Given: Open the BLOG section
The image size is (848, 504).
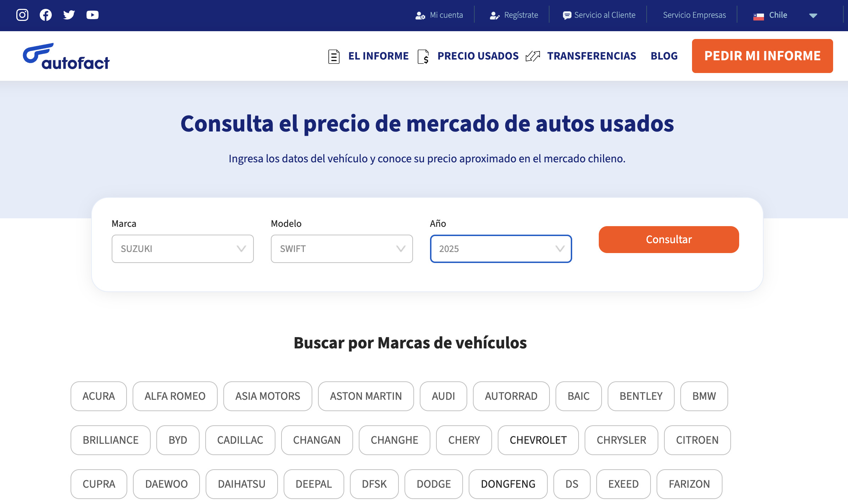Looking at the screenshot, I should coord(664,56).
